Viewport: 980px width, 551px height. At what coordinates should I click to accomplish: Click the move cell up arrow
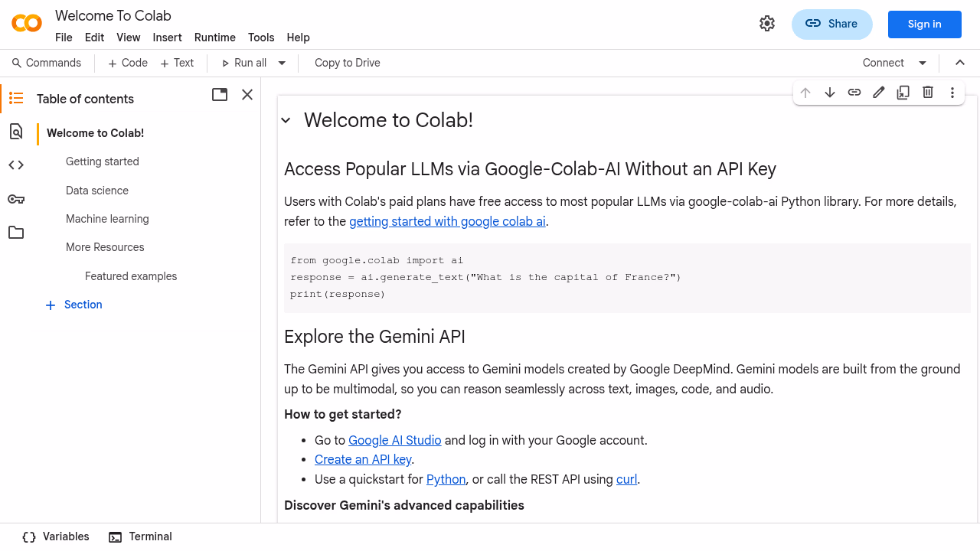tap(805, 93)
